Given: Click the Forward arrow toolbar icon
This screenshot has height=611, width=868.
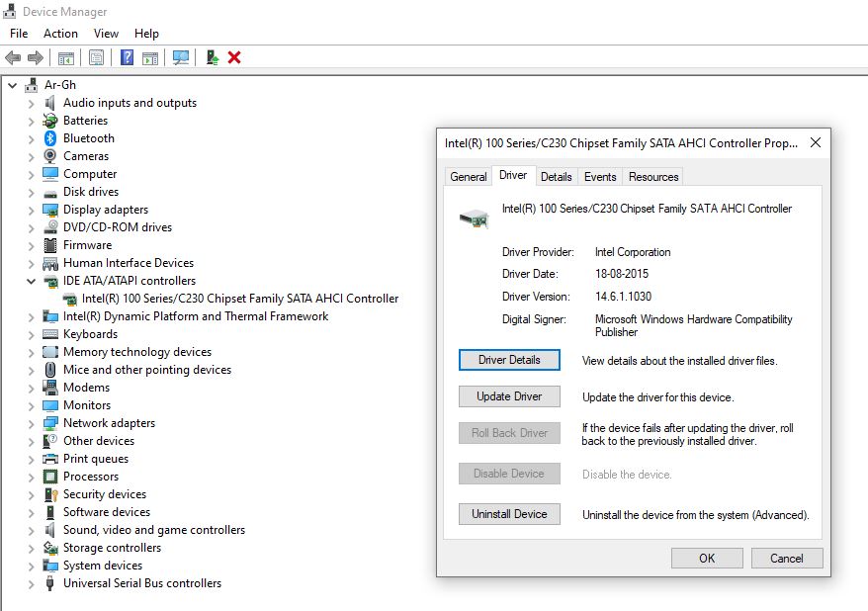Looking at the screenshot, I should coord(36,57).
